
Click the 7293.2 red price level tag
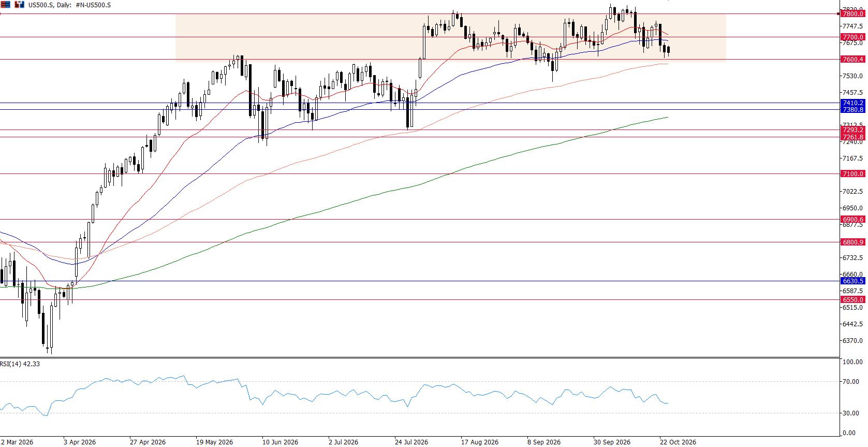click(852, 130)
